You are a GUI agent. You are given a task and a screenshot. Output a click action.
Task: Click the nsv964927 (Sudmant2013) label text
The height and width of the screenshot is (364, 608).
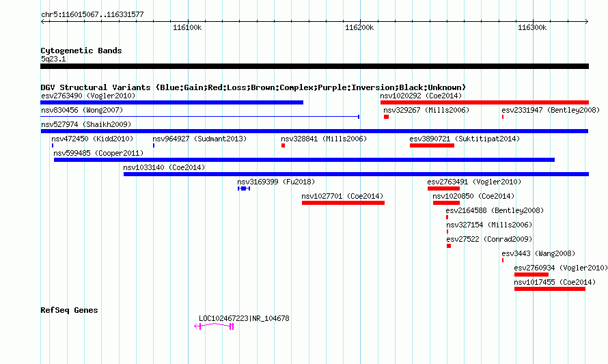(199, 139)
